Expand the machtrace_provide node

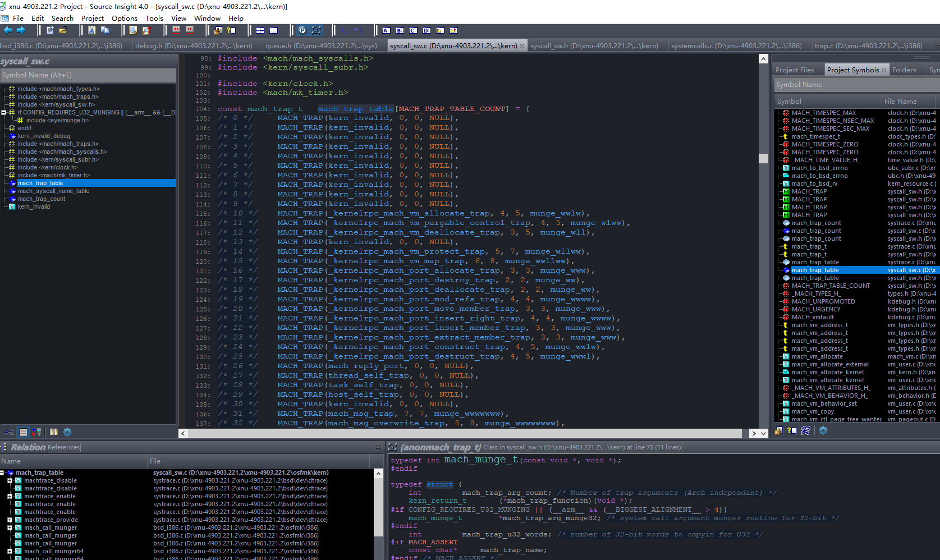pos(10,520)
